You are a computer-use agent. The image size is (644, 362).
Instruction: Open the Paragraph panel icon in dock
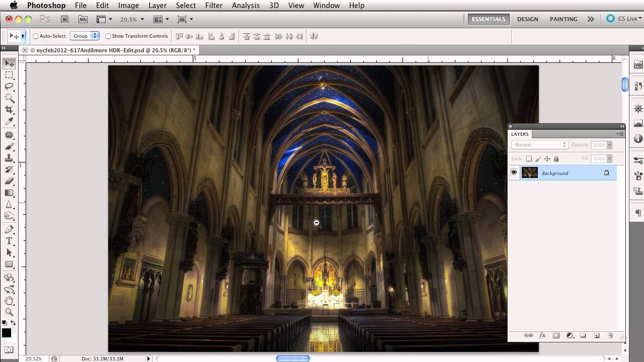click(638, 214)
